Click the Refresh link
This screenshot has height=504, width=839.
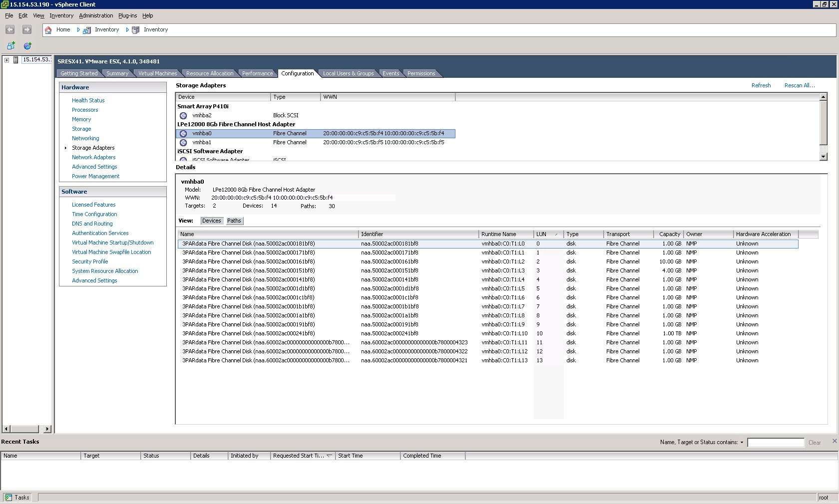(x=761, y=85)
